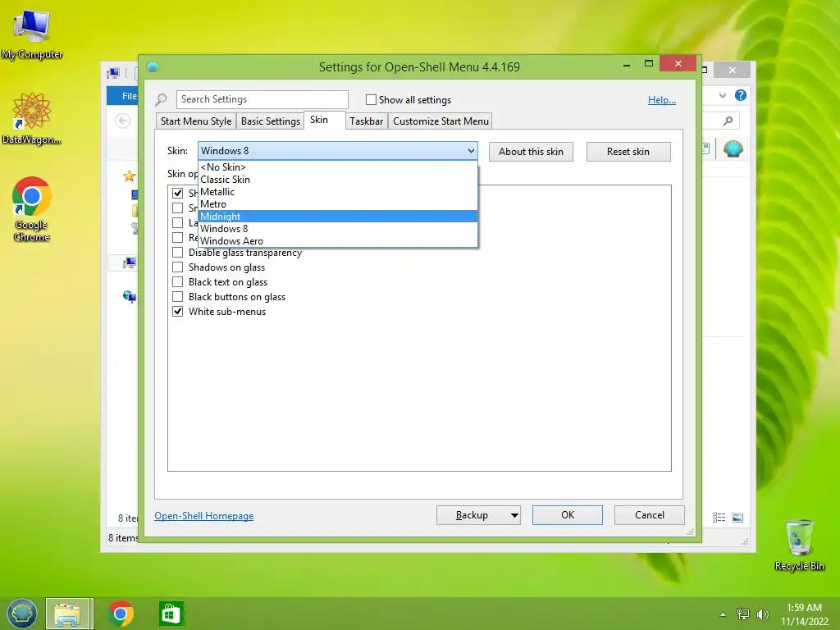Open the DataWagon desktop shortcut
Viewport: 840px width, 630px height.
click(x=31, y=118)
